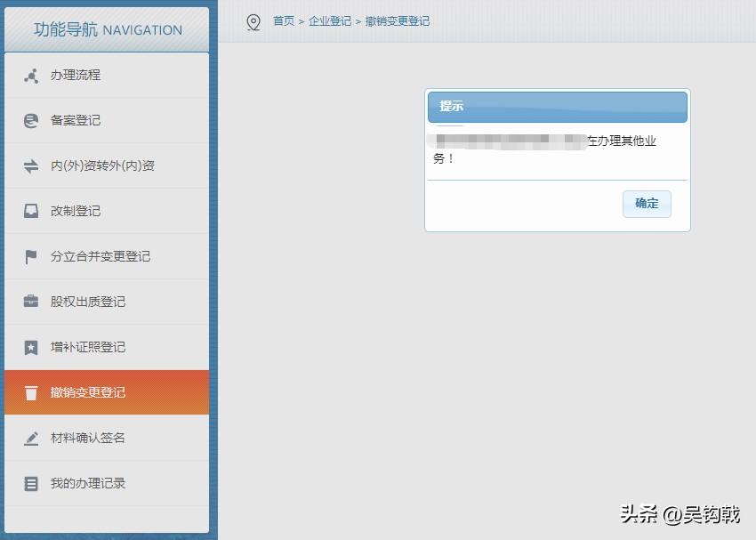Screen dimensions: 756x540
Task: Click the 办理流程 network icon
Action: coord(31,76)
